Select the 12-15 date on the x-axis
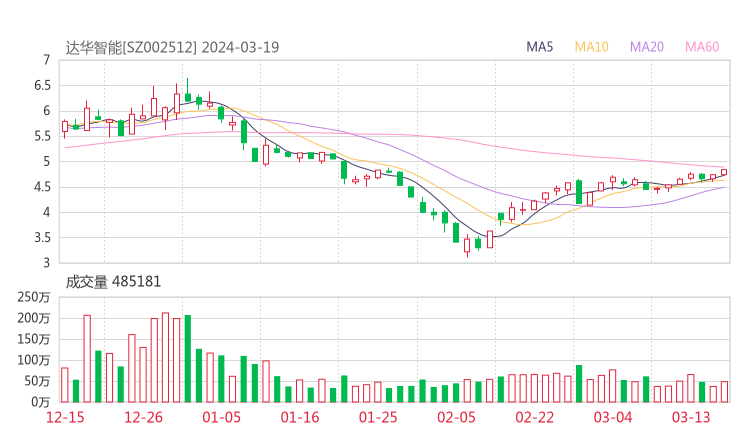The width and height of the screenshot is (740, 440). click(x=67, y=417)
